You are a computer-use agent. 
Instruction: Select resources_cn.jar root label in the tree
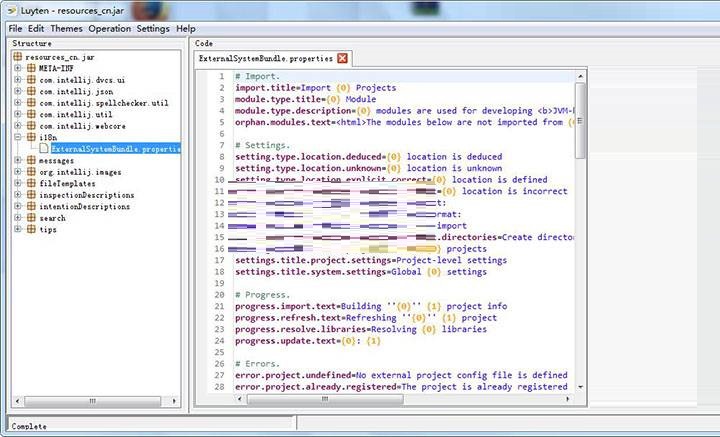tap(60, 57)
